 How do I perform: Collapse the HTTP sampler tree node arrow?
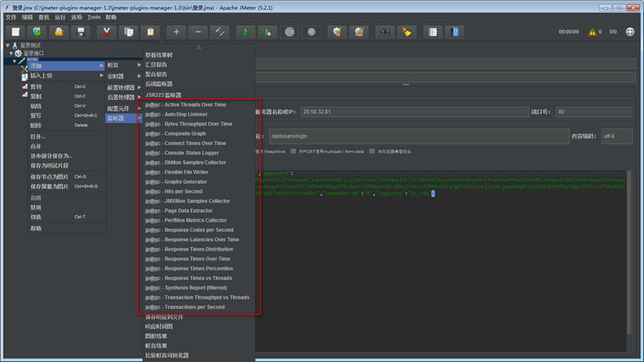(14, 61)
